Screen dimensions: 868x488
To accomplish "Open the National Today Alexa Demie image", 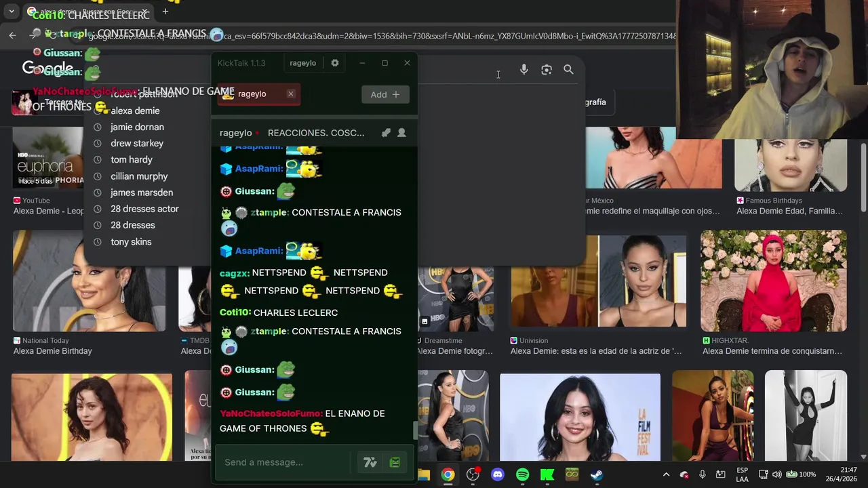I will [x=89, y=281].
